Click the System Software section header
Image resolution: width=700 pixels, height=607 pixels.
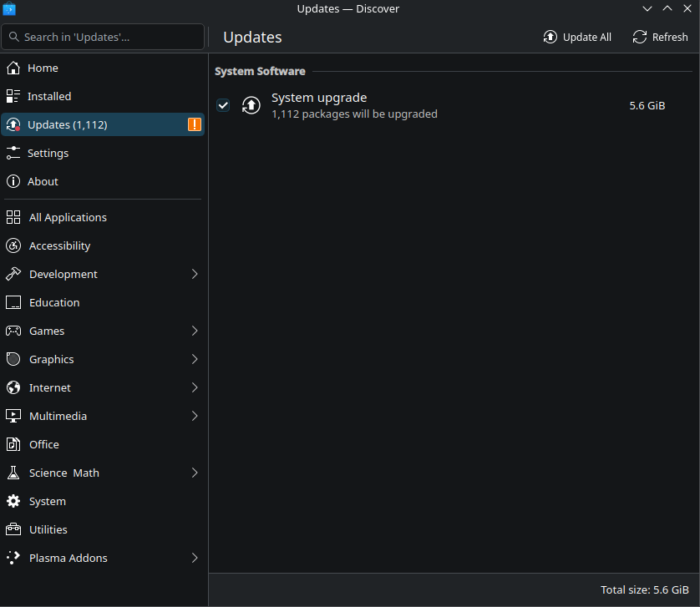coord(260,72)
